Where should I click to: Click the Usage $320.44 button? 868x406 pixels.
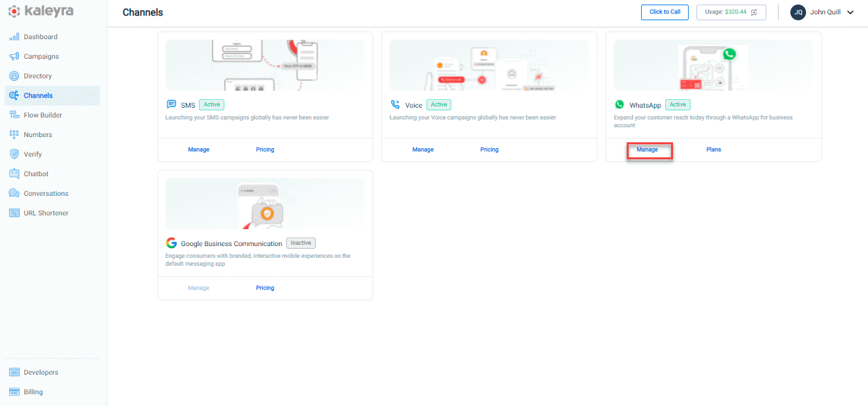[x=731, y=12]
